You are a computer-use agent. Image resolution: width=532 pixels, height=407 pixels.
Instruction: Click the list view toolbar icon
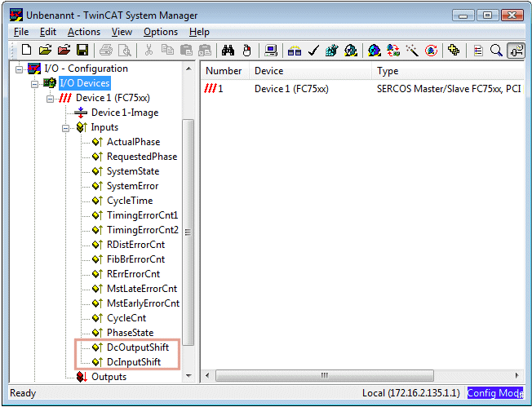478,51
